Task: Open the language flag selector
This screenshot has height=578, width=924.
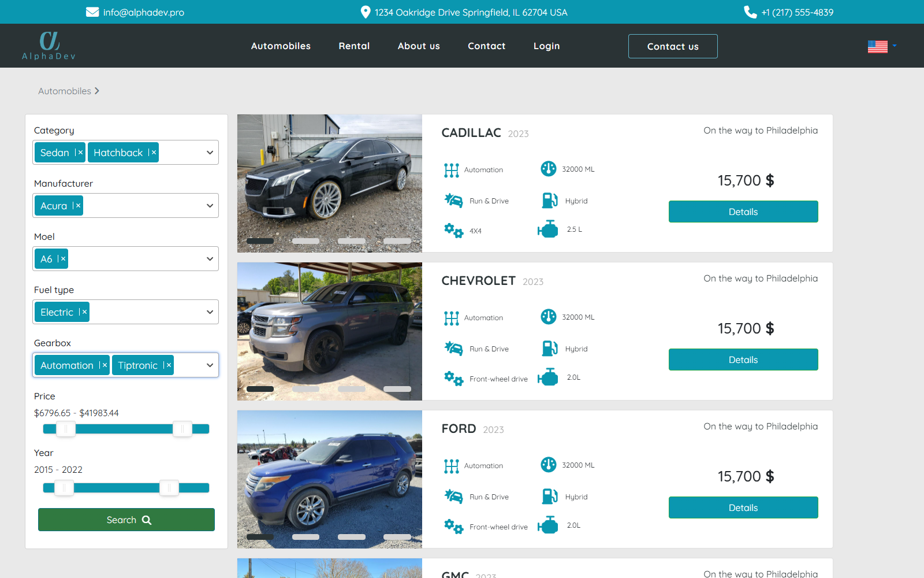Action: tap(882, 46)
